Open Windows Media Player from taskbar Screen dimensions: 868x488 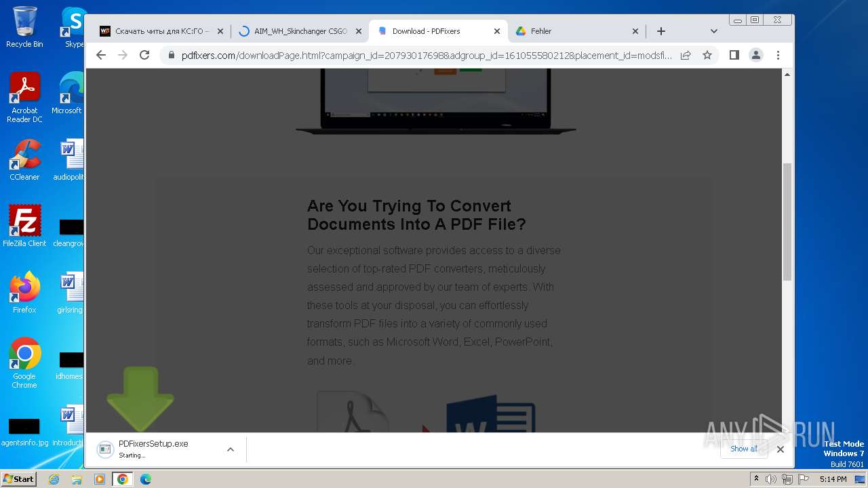[100, 479]
